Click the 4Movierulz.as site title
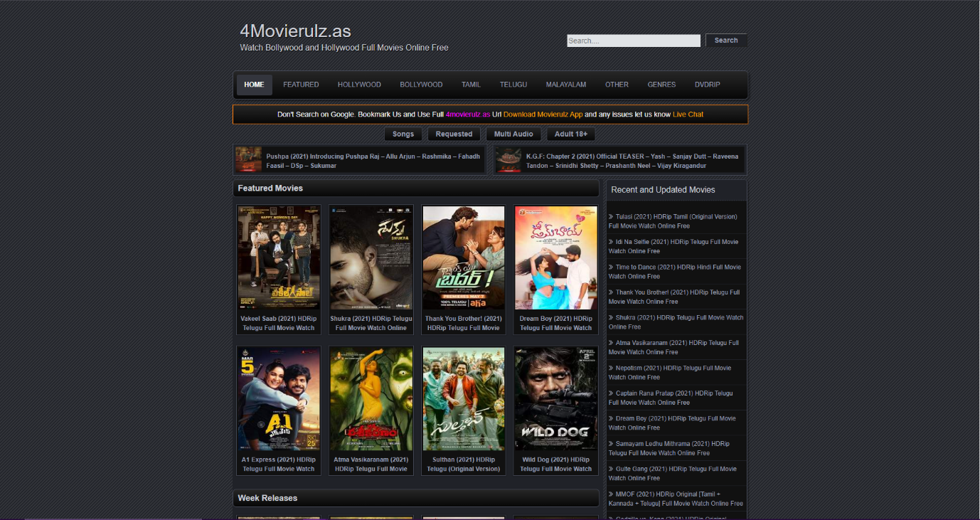This screenshot has width=980, height=520. click(x=295, y=31)
